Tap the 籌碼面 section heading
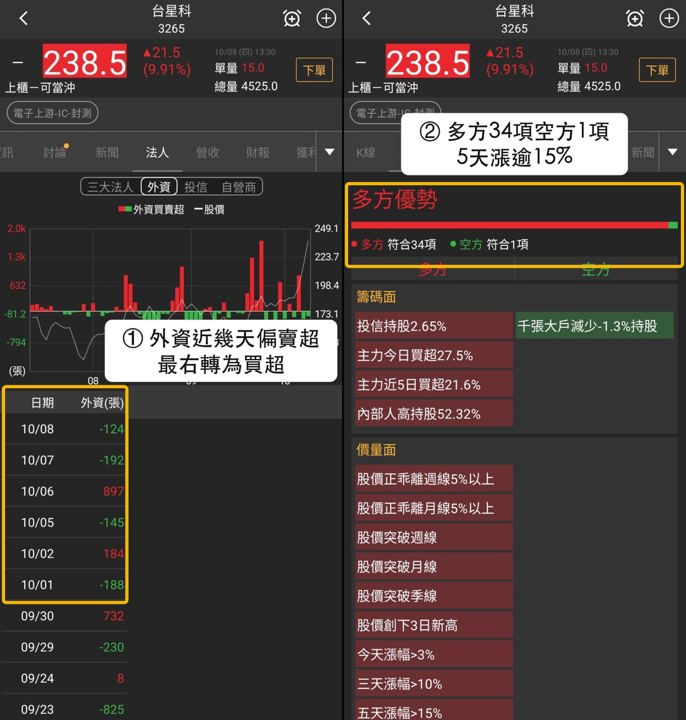The height and width of the screenshot is (720, 686). tap(377, 297)
